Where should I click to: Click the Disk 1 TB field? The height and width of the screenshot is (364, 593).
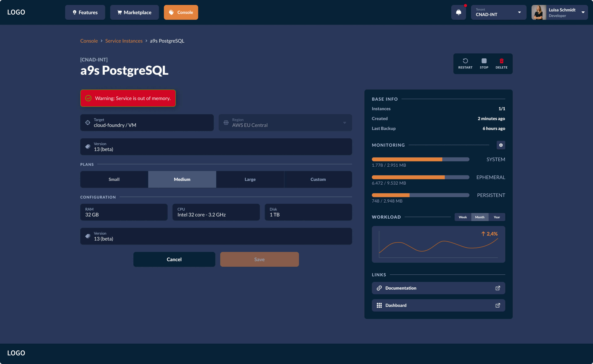tap(308, 212)
